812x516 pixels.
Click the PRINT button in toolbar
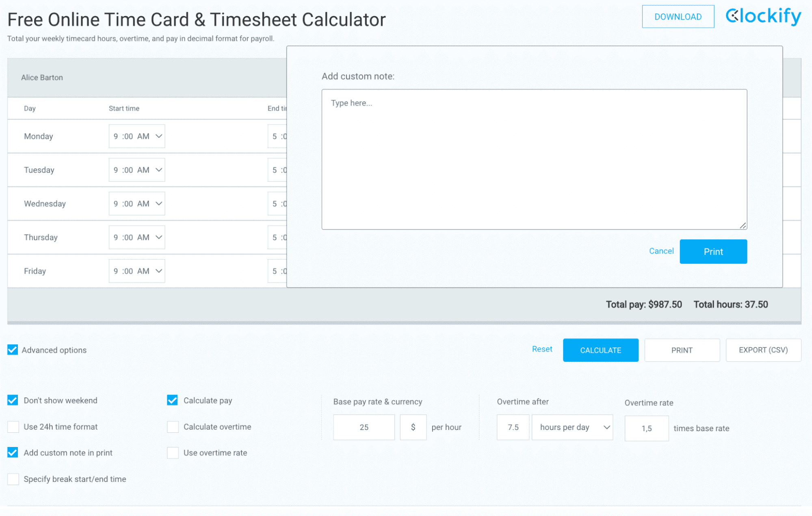pos(682,350)
